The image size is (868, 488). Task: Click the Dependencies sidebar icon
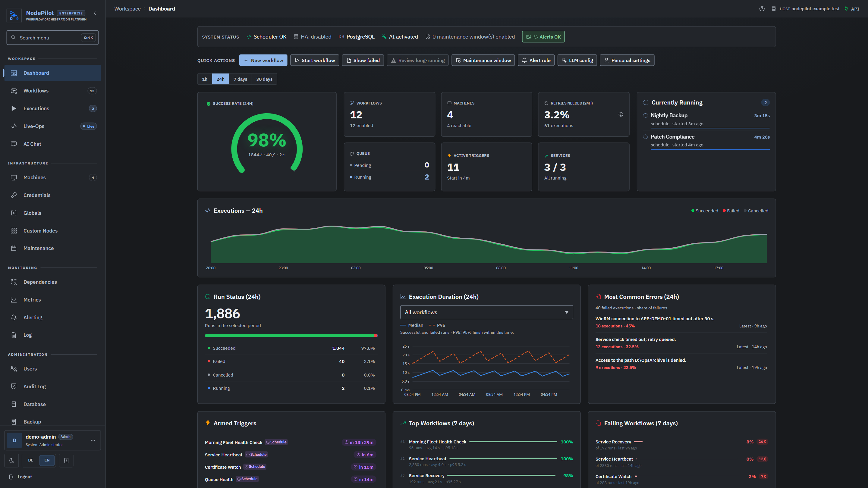point(14,282)
